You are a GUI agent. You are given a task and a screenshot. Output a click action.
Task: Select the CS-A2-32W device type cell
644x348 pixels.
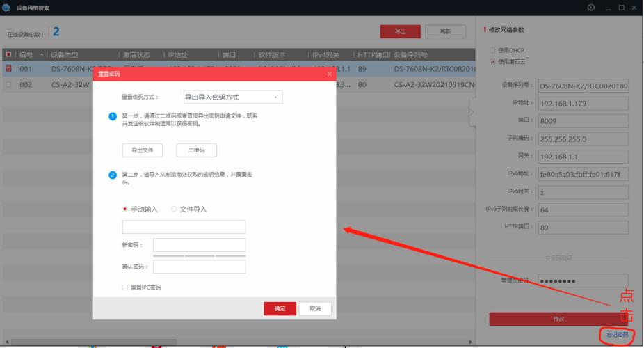point(70,85)
